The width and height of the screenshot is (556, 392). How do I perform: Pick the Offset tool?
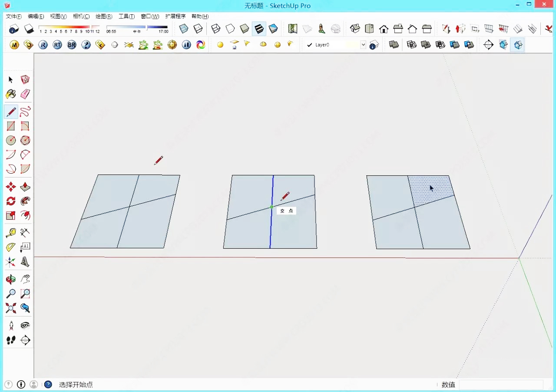tap(25, 215)
